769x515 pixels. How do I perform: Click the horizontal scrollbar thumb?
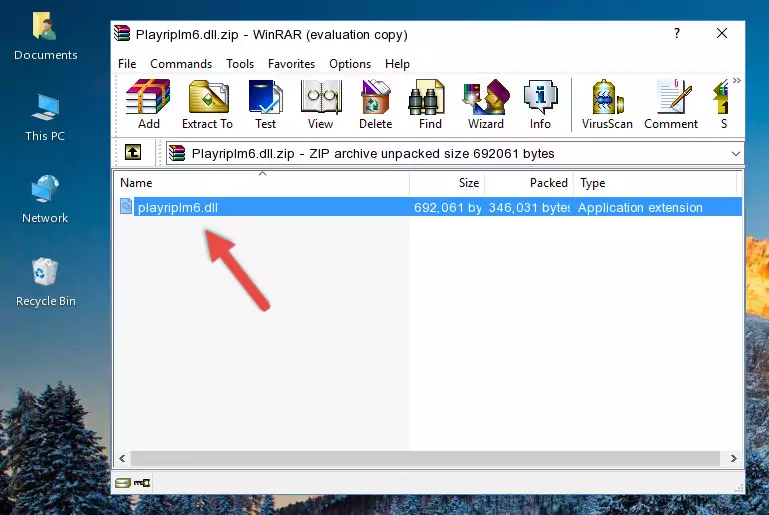(425, 459)
